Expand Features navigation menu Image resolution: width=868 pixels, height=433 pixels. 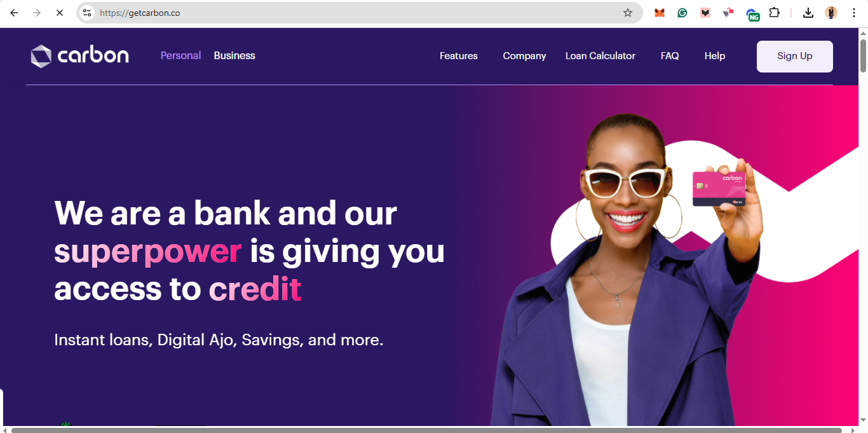click(459, 56)
